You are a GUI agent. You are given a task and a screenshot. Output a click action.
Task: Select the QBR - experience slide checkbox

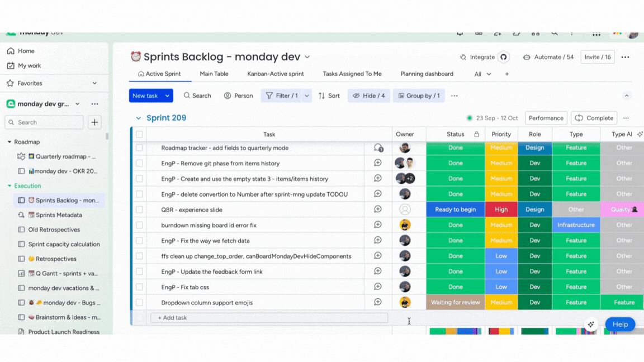140,209
